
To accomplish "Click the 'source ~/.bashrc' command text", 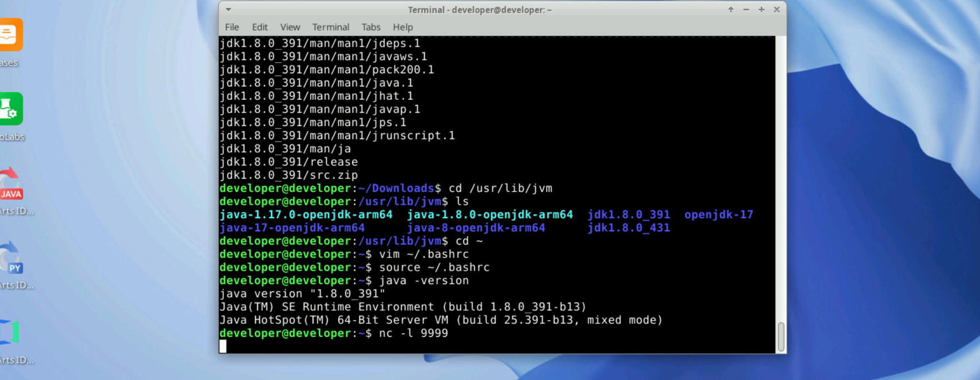I will pyautogui.click(x=435, y=267).
